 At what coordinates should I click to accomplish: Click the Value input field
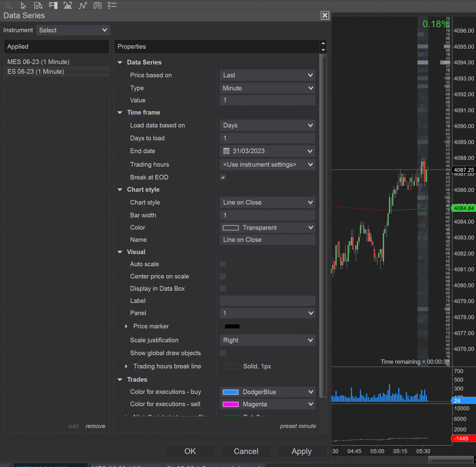(x=267, y=100)
